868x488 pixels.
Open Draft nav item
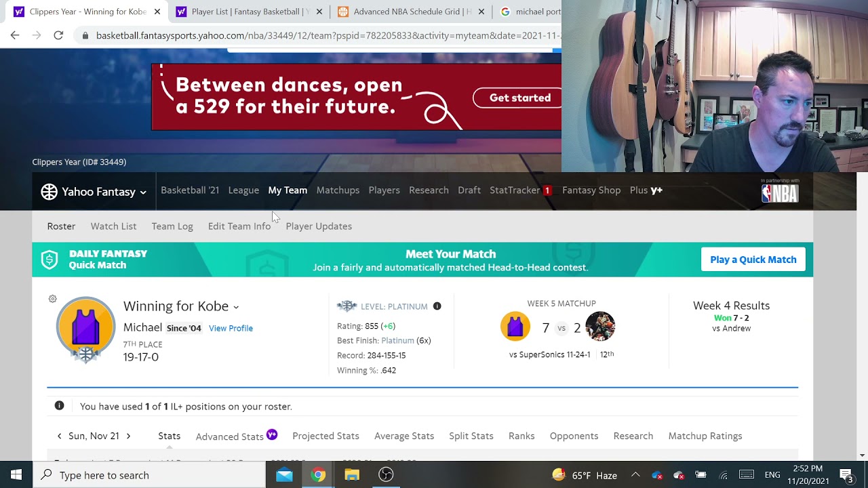[469, 190]
